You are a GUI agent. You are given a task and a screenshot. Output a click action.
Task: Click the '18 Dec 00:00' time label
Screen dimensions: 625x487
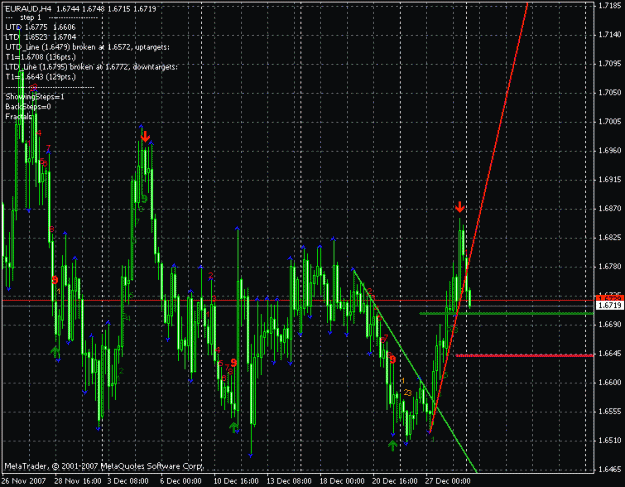[342, 481]
